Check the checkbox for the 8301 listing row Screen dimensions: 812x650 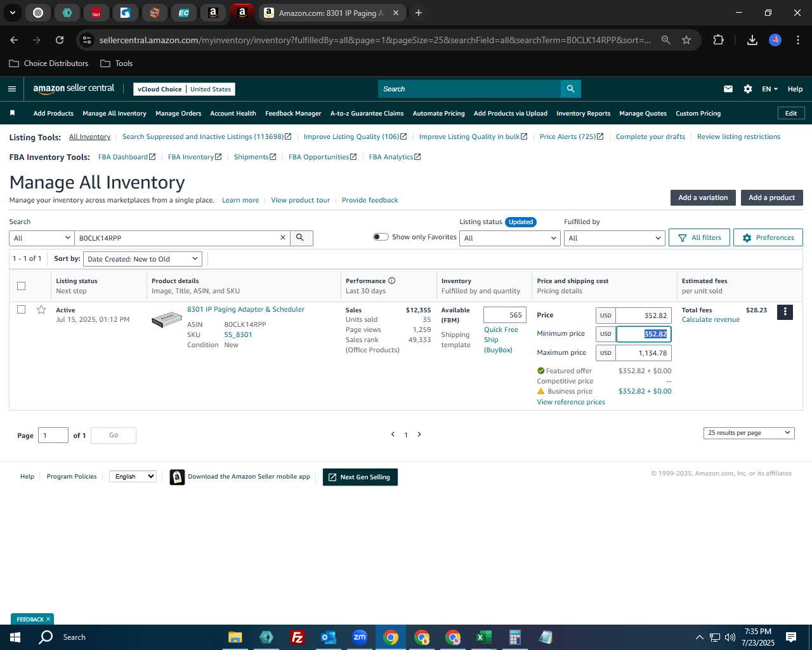point(21,310)
